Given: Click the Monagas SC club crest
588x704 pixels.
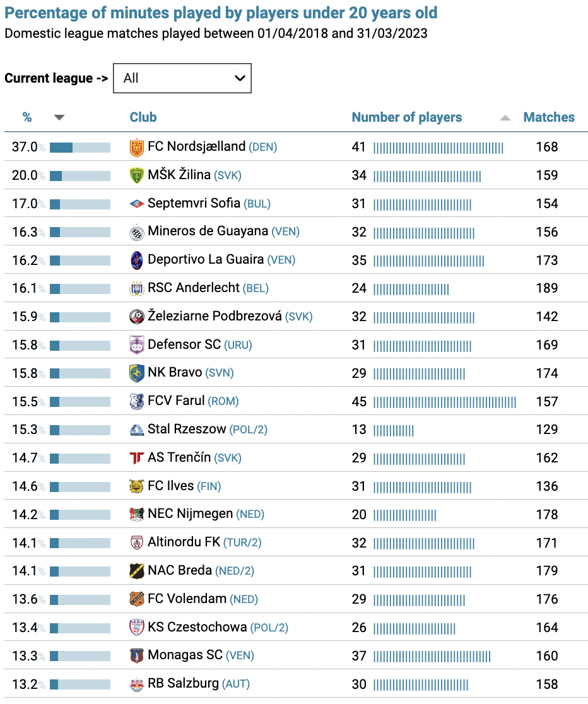Looking at the screenshot, I should pyautogui.click(x=136, y=656).
